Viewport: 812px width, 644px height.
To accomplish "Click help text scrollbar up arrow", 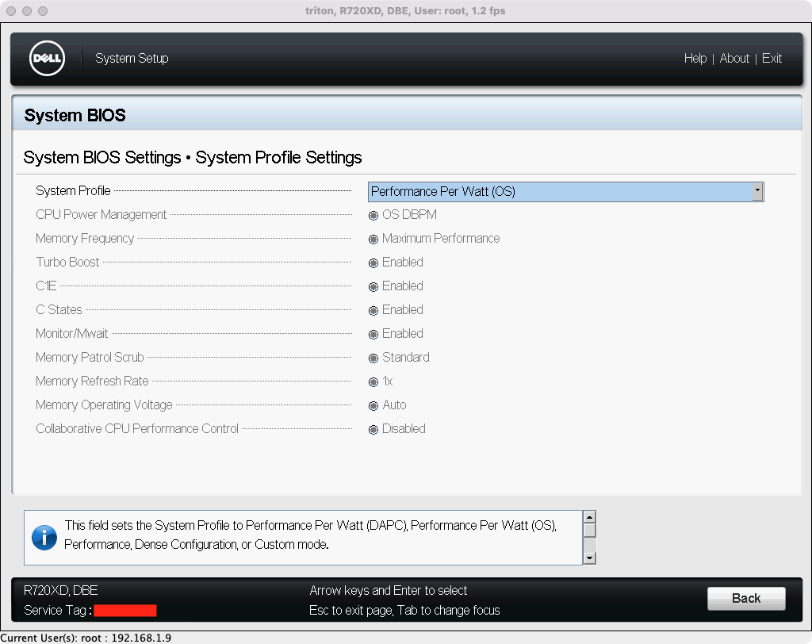I will [x=589, y=517].
